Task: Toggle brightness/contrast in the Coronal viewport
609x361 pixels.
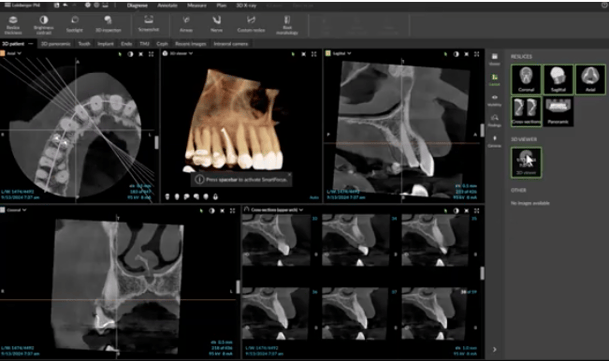Action: (x=212, y=211)
